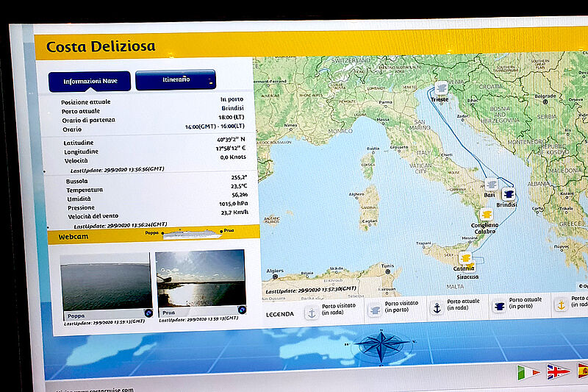
Task: Switch language to English flag
Action: (558, 371)
